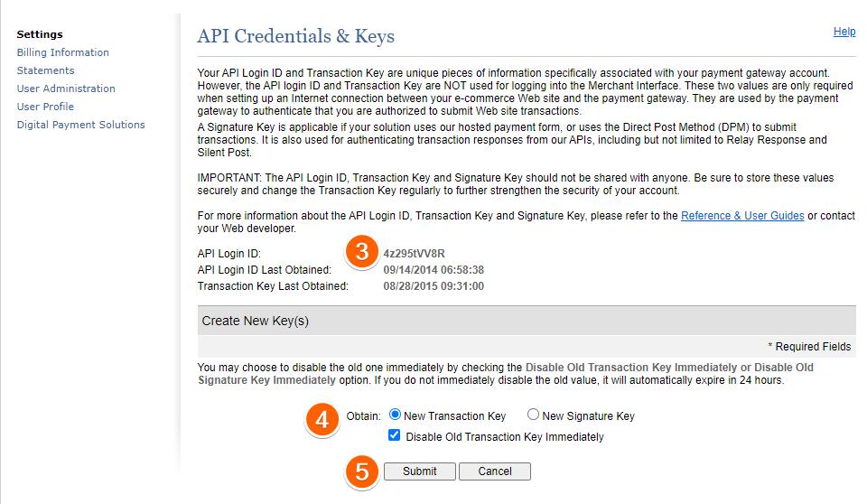867x504 pixels.
Task: Click the orange step 3 marker
Action: (x=362, y=252)
